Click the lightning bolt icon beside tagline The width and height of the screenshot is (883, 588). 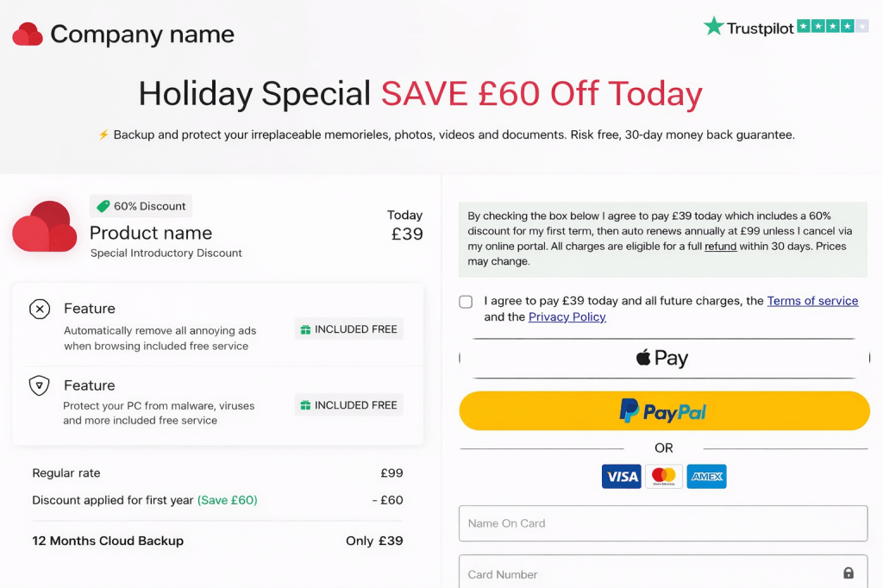pos(103,134)
